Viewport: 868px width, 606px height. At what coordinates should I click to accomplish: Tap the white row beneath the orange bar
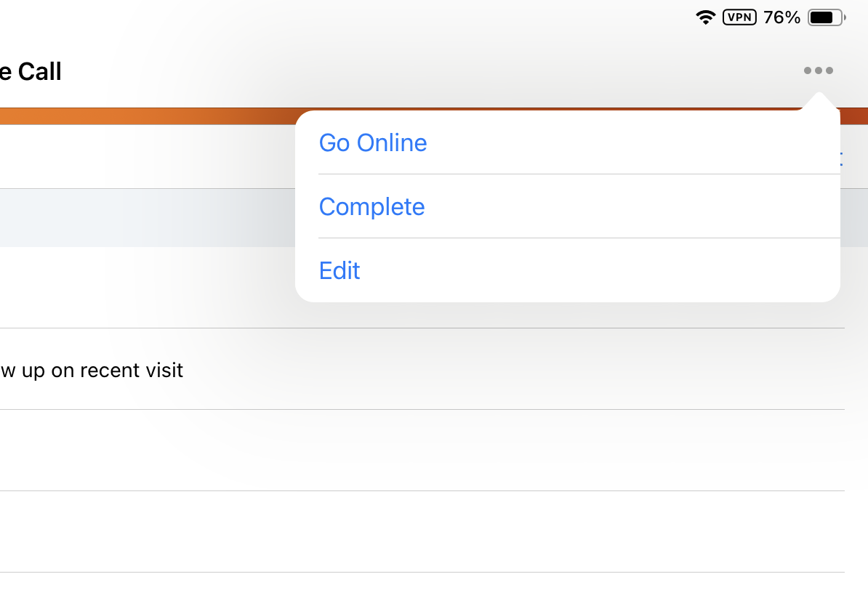(x=145, y=157)
